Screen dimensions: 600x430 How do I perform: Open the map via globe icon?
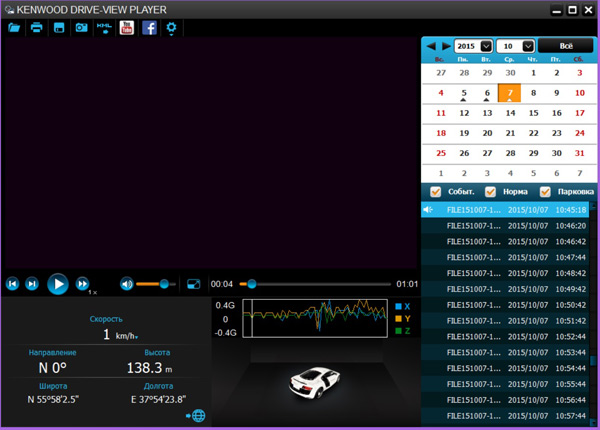[x=196, y=415]
